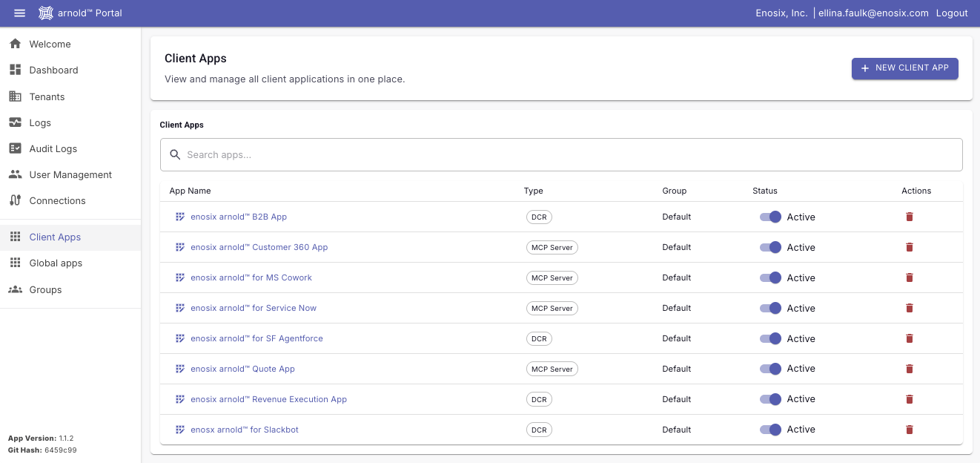Image resolution: width=980 pixels, height=463 pixels.
Task: Click the search magnifier icon
Action: [176, 154]
